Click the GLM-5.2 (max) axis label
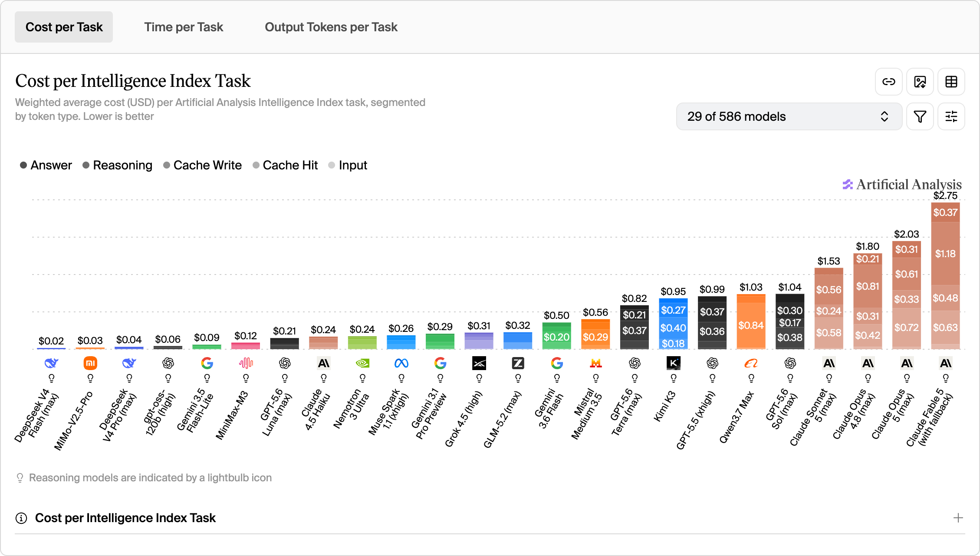Screen dimensions: 980x556 point(502,420)
